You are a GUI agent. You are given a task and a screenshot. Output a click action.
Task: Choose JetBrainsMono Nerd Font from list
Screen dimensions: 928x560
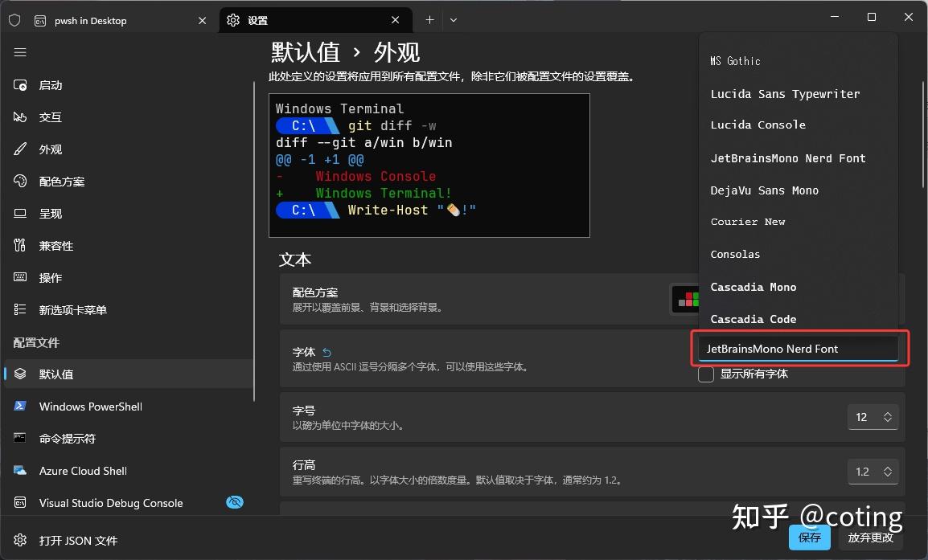798,158
